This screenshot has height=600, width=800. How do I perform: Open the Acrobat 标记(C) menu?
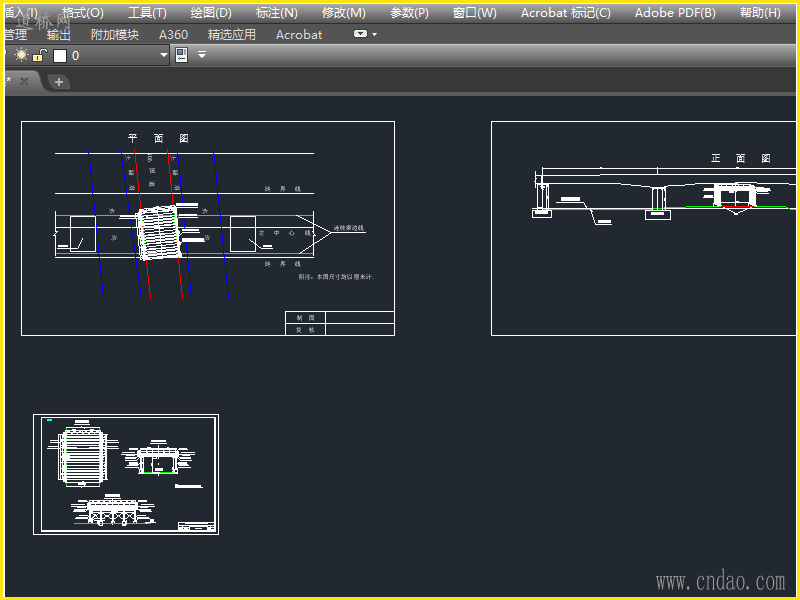565,13
